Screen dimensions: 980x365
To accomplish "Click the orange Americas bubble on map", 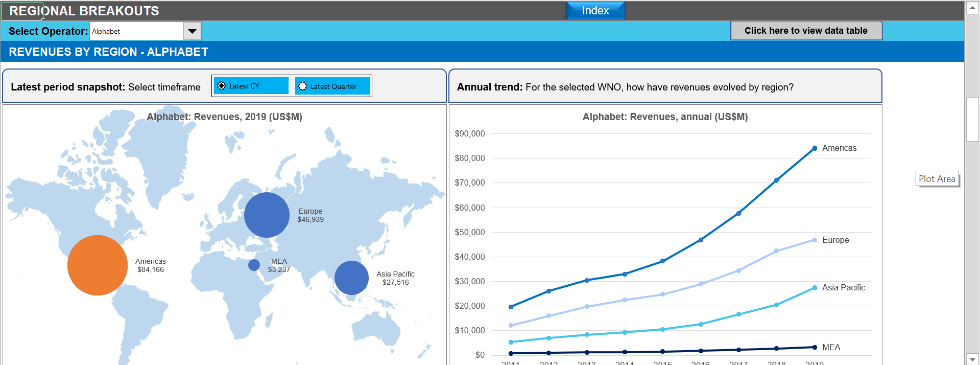I will tap(98, 265).
